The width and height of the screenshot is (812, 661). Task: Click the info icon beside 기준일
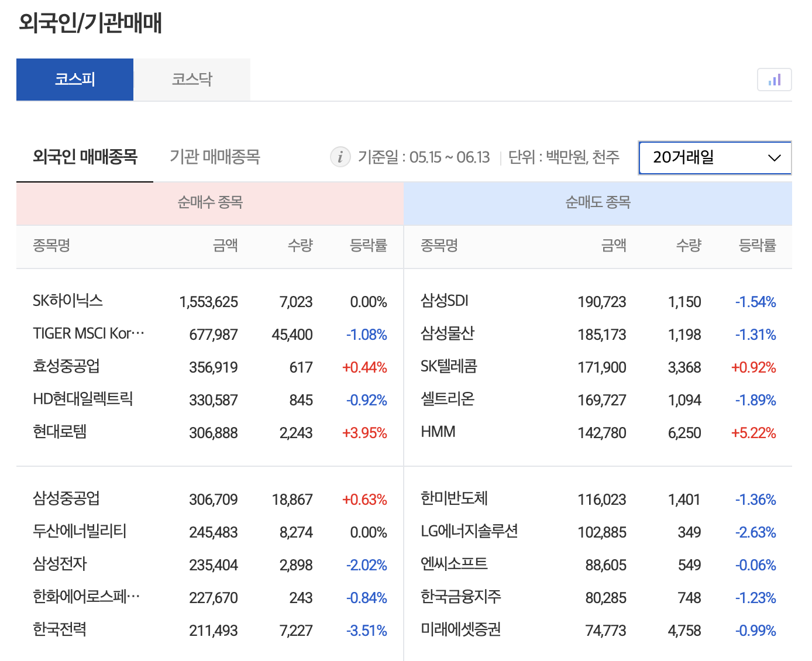pos(340,157)
